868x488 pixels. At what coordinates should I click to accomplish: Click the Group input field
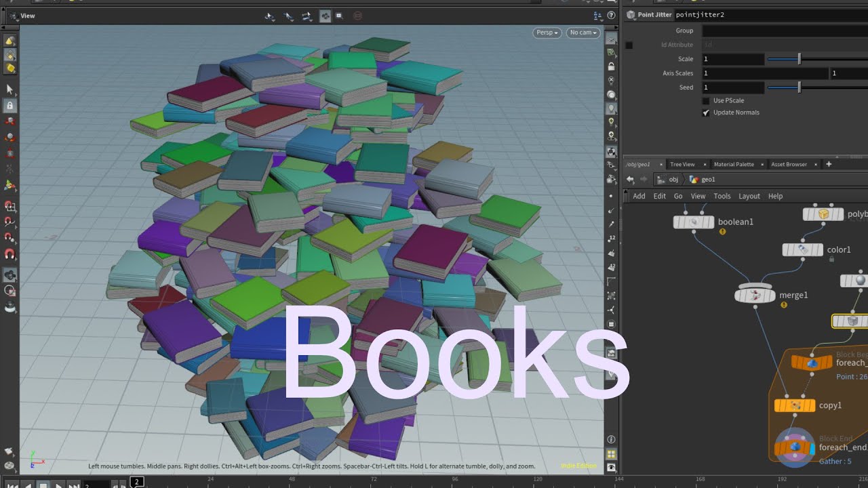(x=785, y=30)
